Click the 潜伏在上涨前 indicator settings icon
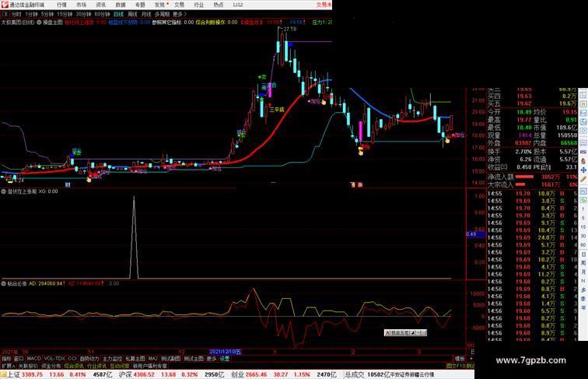This screenshot has height=379, width=588. click(4, 191)
